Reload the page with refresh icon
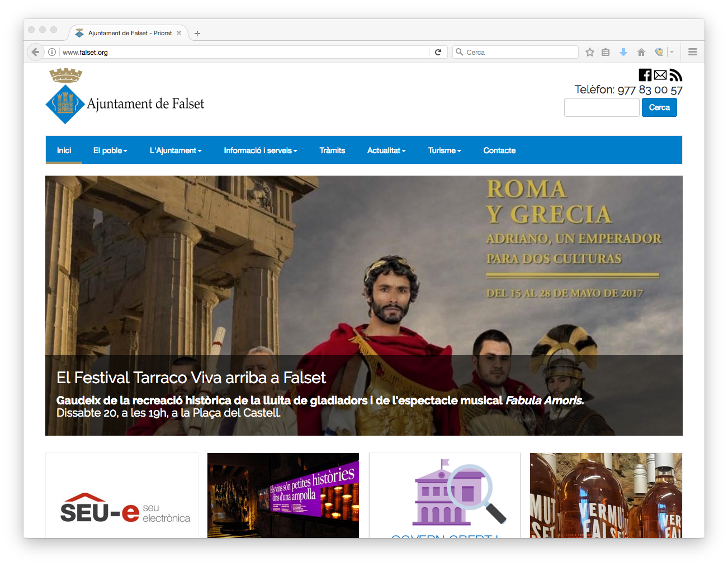The width and height of the screenshot is (728, 566). [x=438, y=52]
